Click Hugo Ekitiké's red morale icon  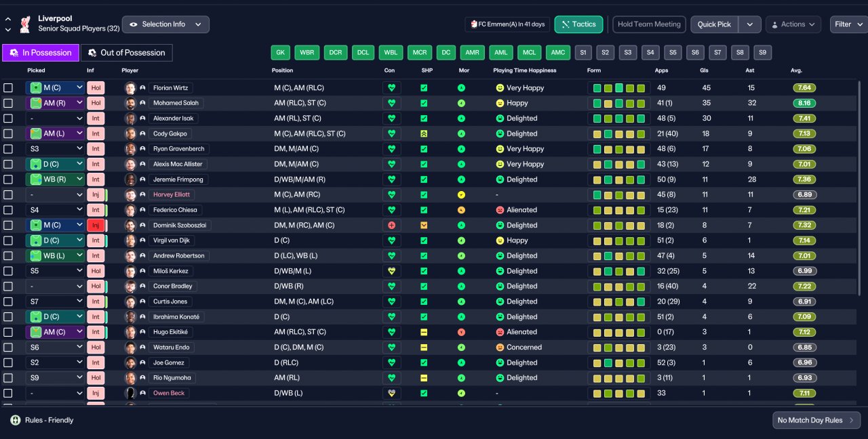pyautogui.click(x=461, y=332)
